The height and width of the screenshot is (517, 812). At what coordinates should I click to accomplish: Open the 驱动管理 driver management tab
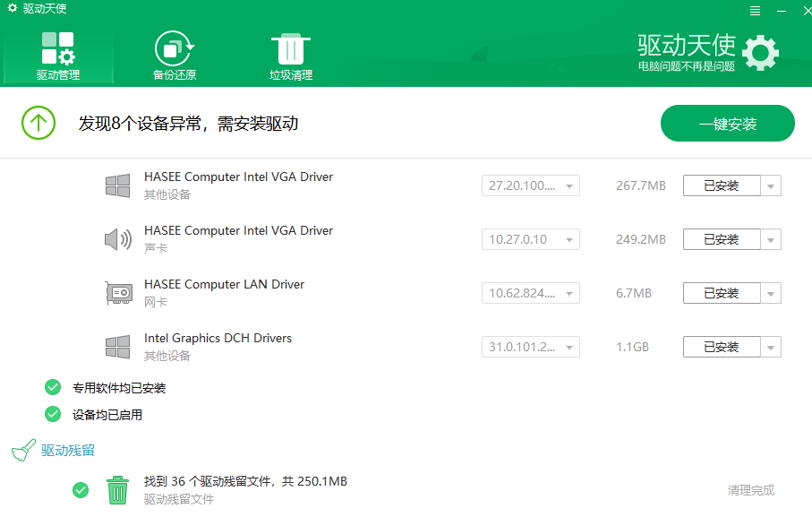pos(58,56)
